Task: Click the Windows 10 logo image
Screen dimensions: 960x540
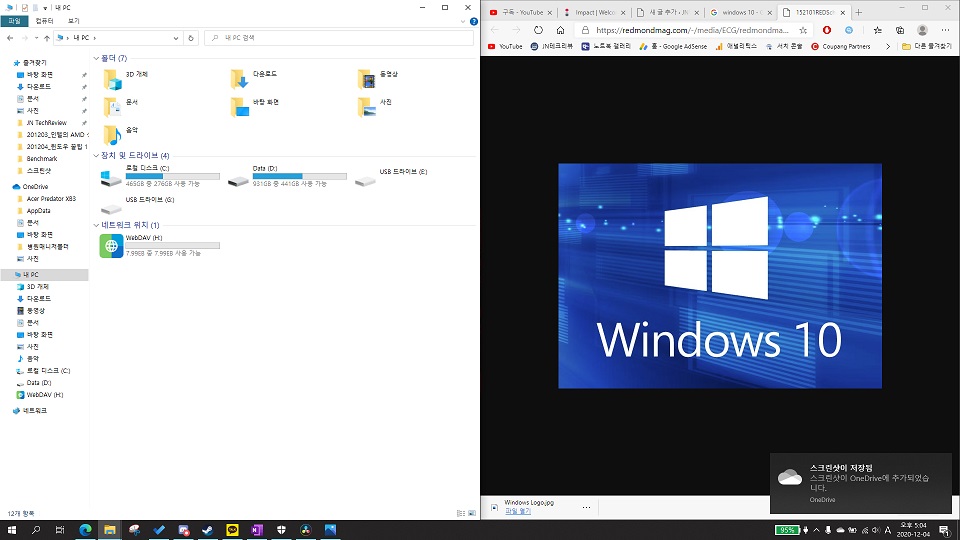Action: pos(720,276)
